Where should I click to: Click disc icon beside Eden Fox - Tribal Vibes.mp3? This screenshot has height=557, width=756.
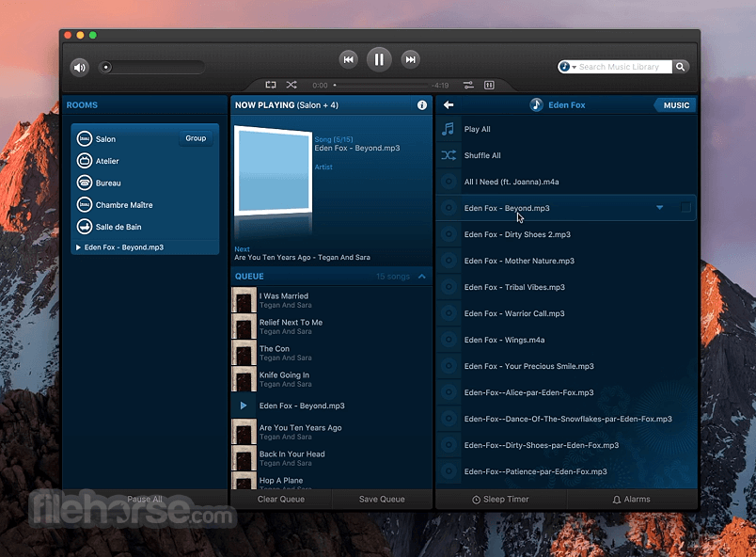tap(449, 287)
